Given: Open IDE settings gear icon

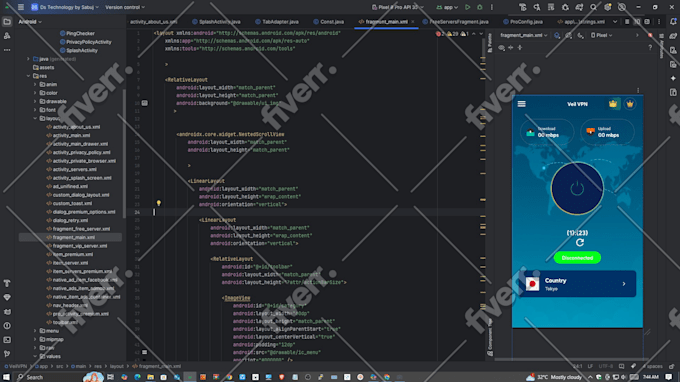Looking at the screenshot, I should pyautogui.click(x=608, y=7).
